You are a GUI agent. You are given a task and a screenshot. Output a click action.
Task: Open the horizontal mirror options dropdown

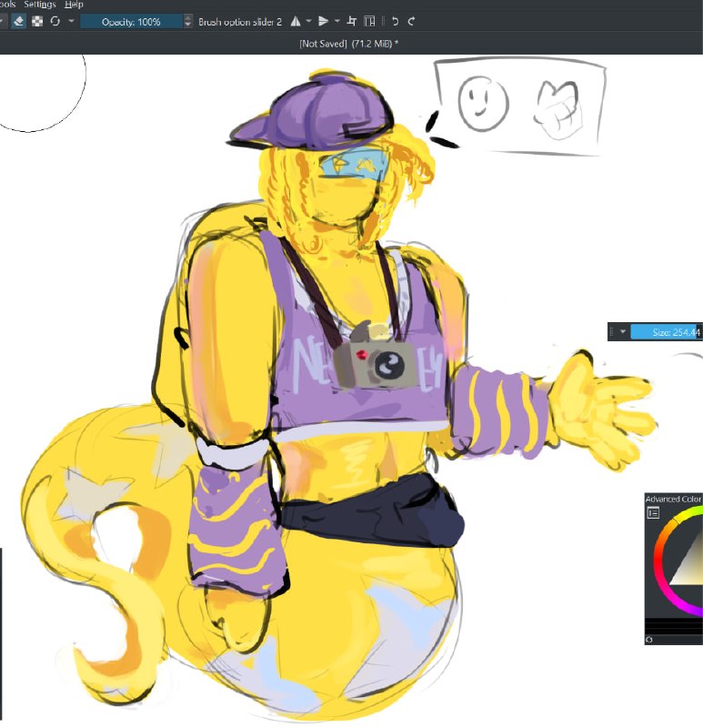click(308, 21)
